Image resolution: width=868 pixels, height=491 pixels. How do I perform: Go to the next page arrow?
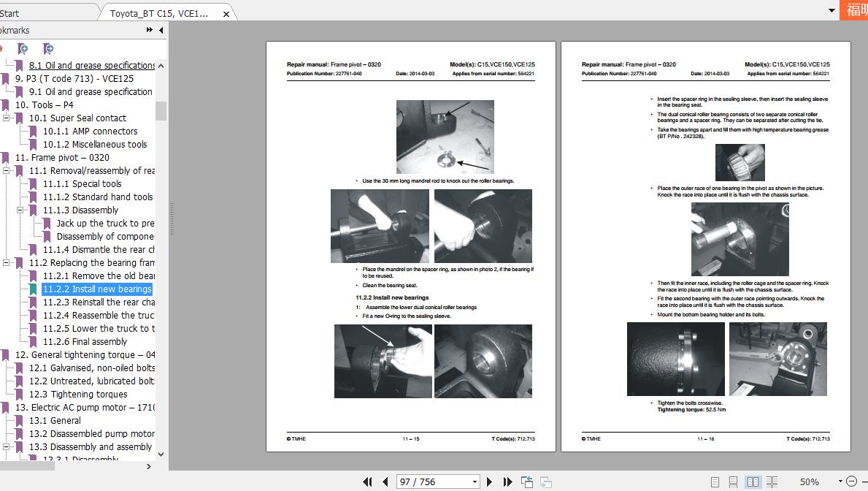[x=489, y=482]
